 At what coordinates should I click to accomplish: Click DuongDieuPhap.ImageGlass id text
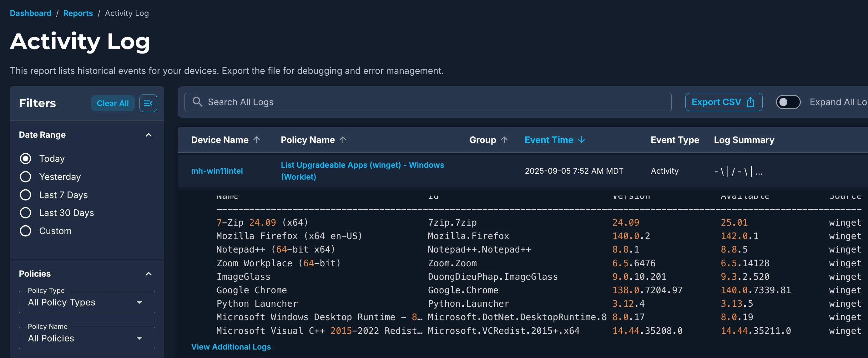(493, 277)
